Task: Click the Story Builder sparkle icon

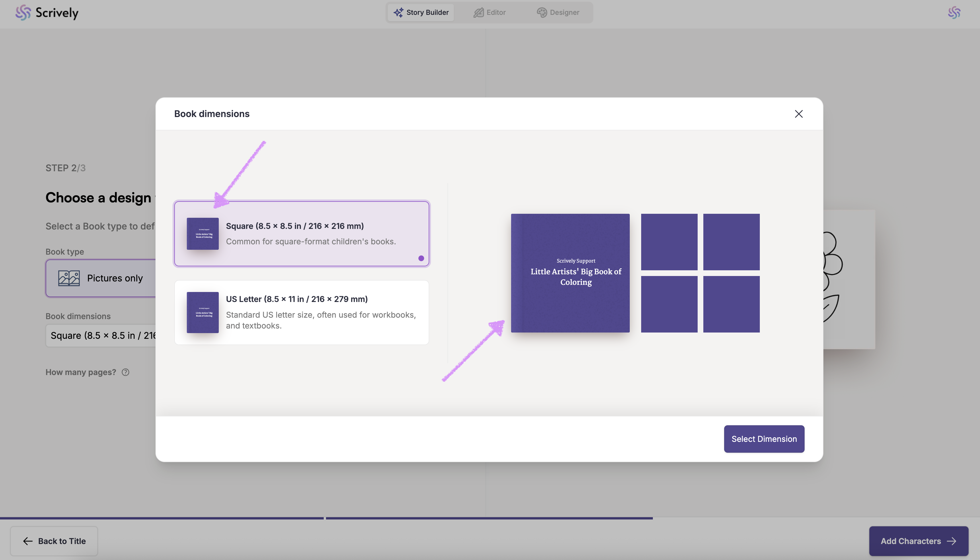Action: click(x=398, y=12)
